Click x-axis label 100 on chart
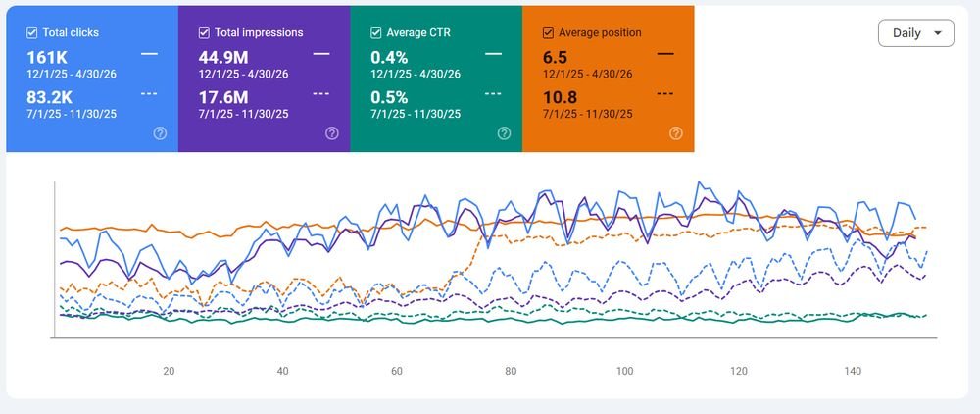The height and width of the screenshot is (414, 980). [x=625, y=372]
